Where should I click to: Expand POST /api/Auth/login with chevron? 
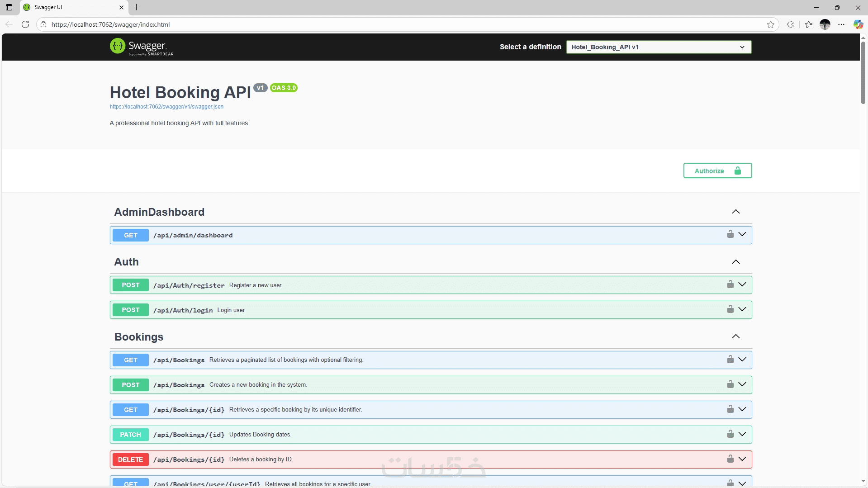[742, 309]
